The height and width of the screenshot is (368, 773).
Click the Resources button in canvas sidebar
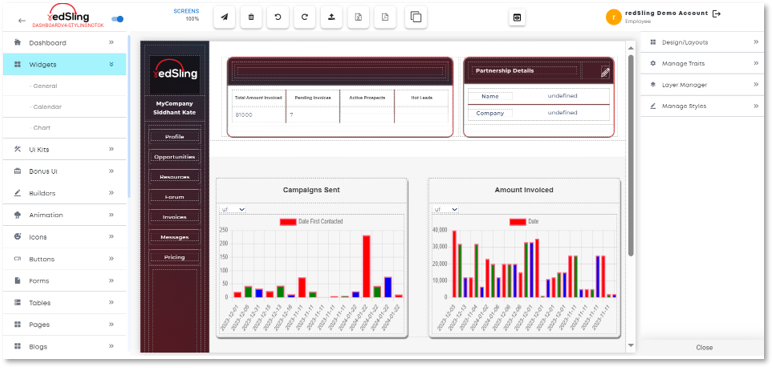pos(175,177)
